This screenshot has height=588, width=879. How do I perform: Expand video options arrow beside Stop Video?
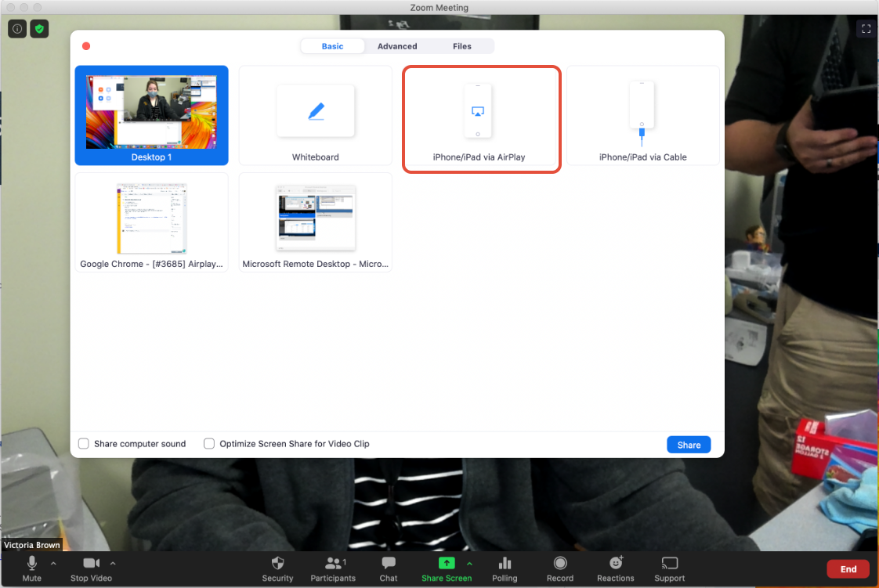(x=113, y=564)
